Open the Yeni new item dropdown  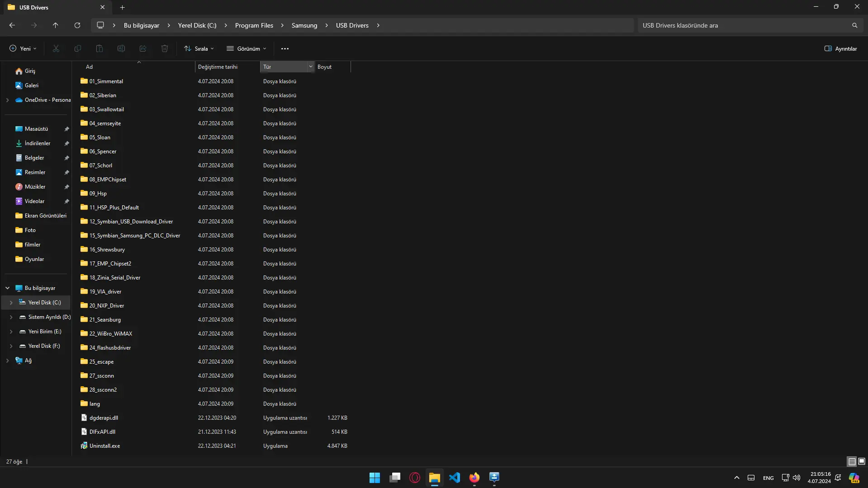point(23,48)
